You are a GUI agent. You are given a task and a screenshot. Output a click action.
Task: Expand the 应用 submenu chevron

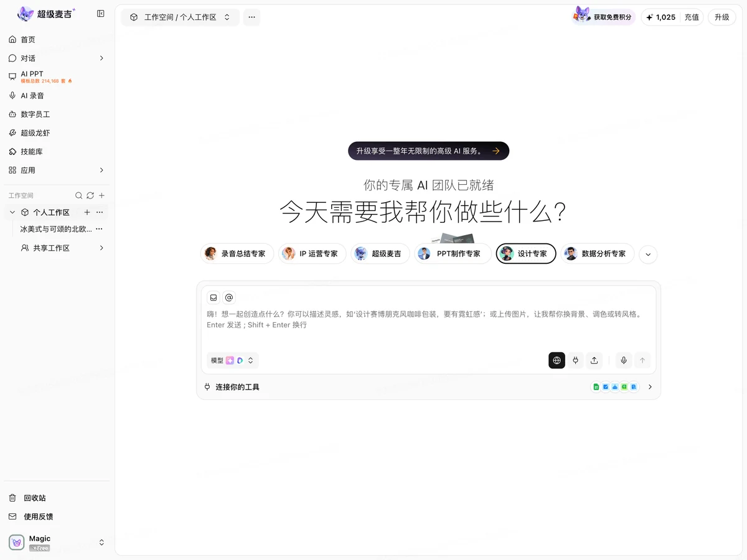(101, 170)
